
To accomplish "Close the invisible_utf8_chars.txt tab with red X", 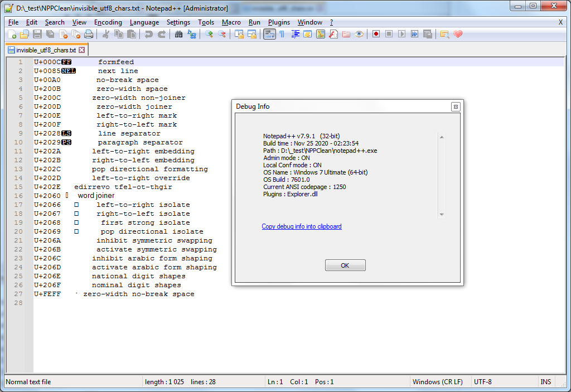I will 82,50.
